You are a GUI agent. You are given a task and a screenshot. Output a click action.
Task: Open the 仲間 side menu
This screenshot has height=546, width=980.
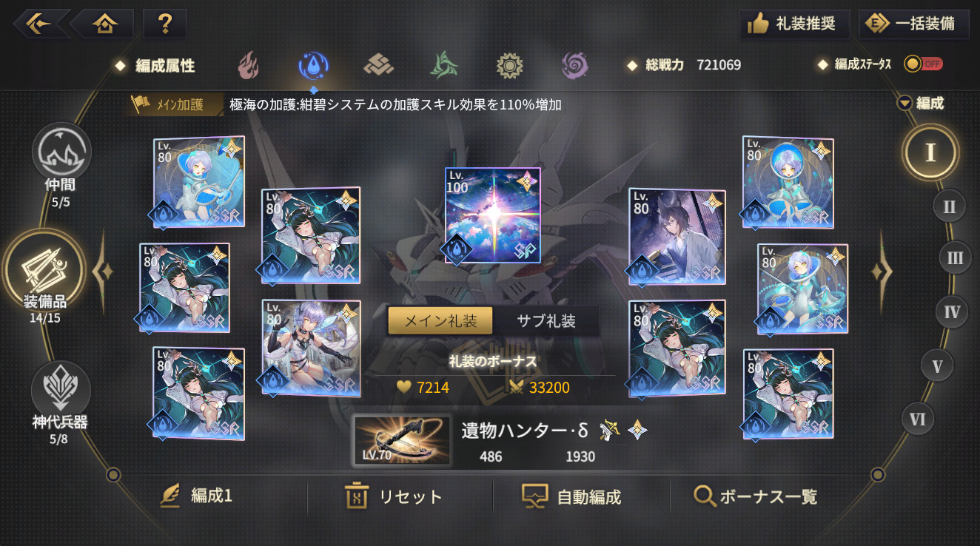(61, 165)
